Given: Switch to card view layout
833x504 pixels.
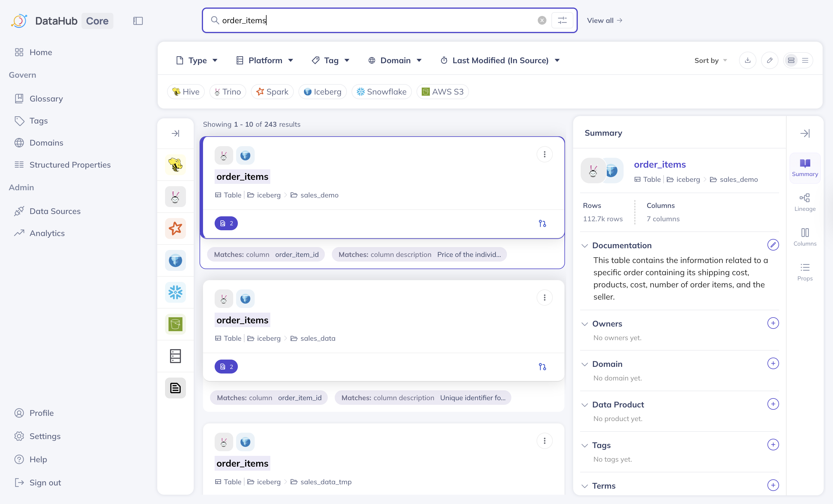Looking at the screenshot, I should point(791,60).
